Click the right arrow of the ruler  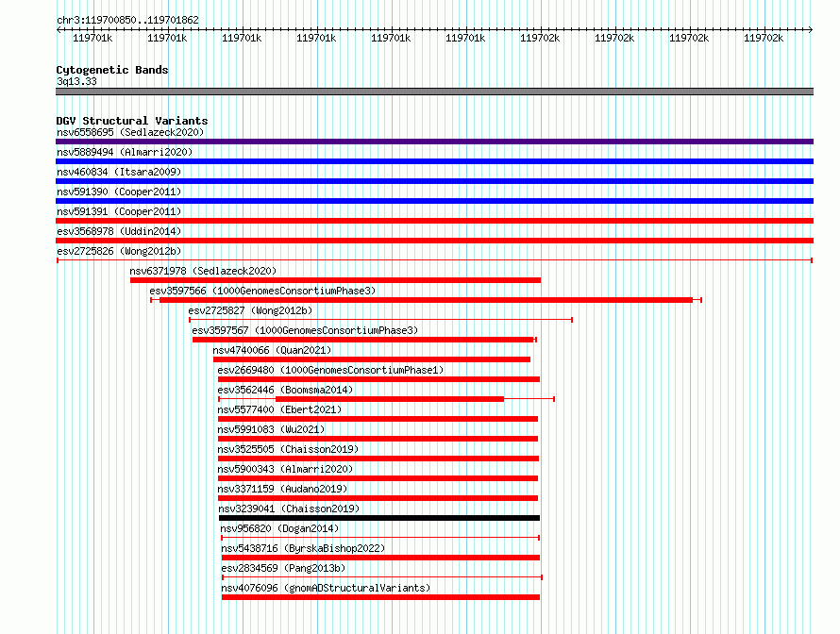pyautogui.click(x=811, y=29)
